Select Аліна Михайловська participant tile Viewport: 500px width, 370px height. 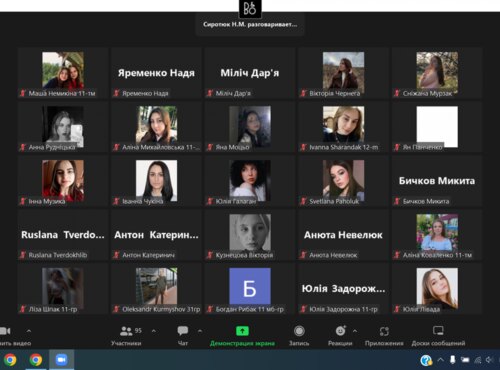pos(156,127)
